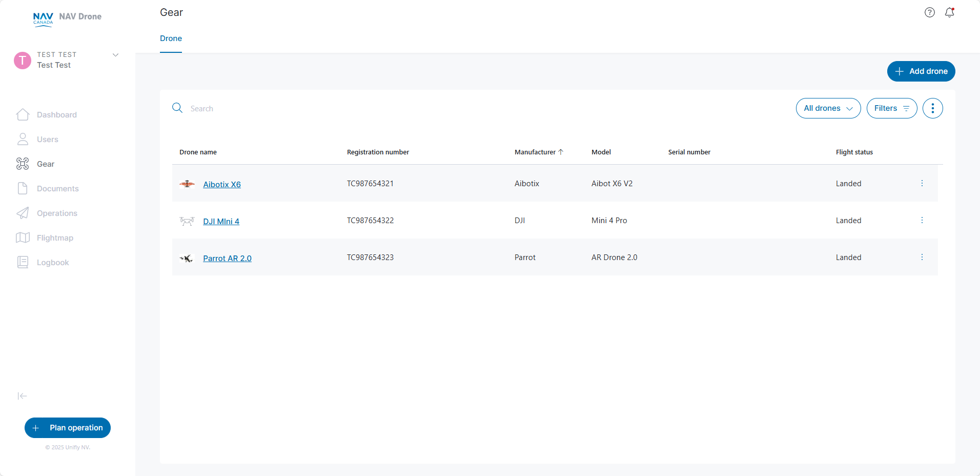Select Gear in sidebar menu
This screenshot has width=980, height=476.
pos(46,164)
